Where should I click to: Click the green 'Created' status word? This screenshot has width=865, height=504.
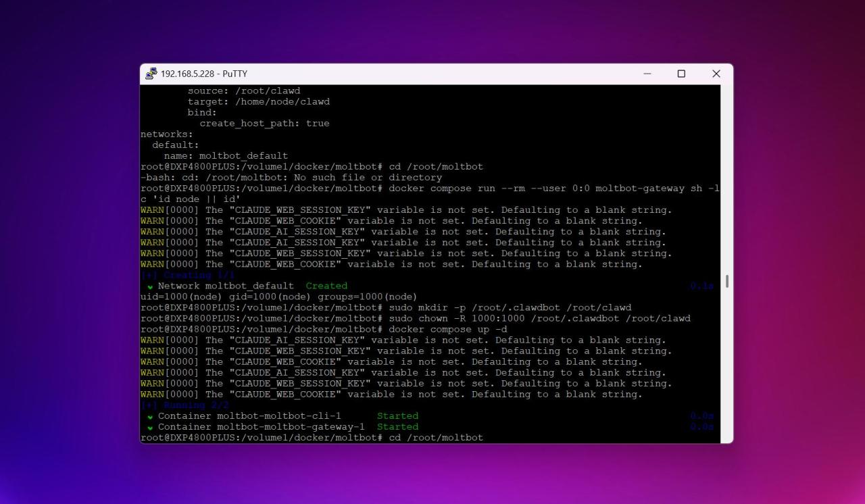pos(326,286)
